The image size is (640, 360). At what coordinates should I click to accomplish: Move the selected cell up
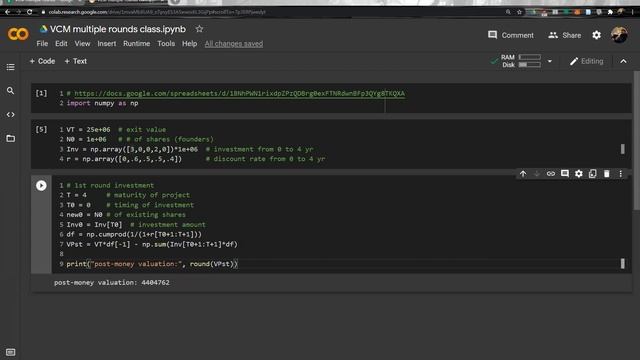523,174
